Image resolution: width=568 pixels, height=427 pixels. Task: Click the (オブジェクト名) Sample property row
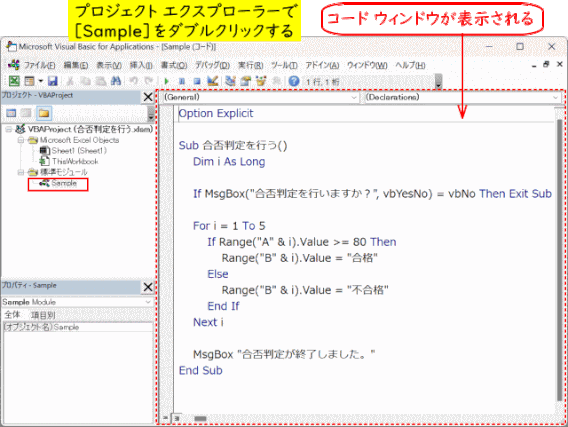78,327
